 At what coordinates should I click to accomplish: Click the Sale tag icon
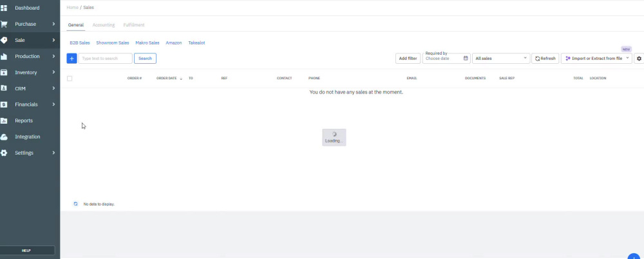coord(4,41)
